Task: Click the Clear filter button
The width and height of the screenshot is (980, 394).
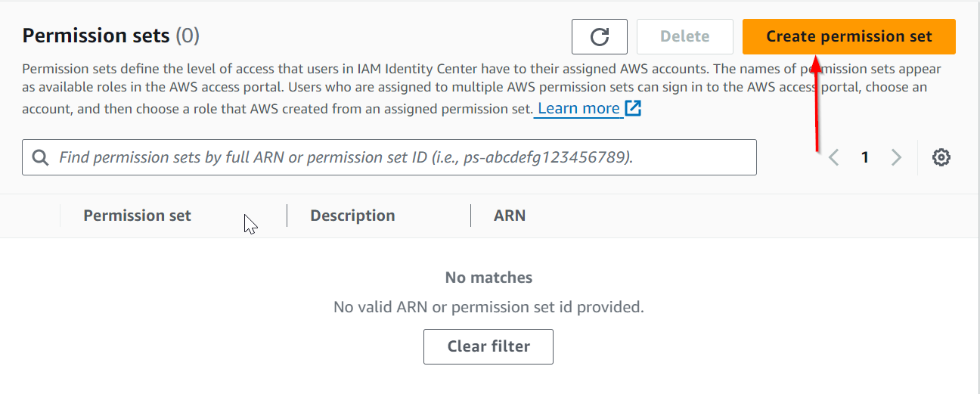Action: click(x=488, y=346)
